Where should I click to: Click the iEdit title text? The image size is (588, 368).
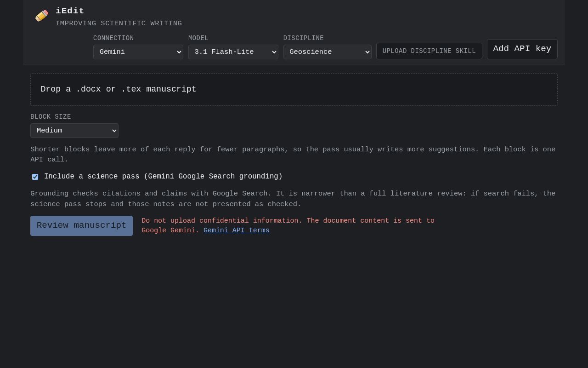pyautogui.click(x=70, y=11)
